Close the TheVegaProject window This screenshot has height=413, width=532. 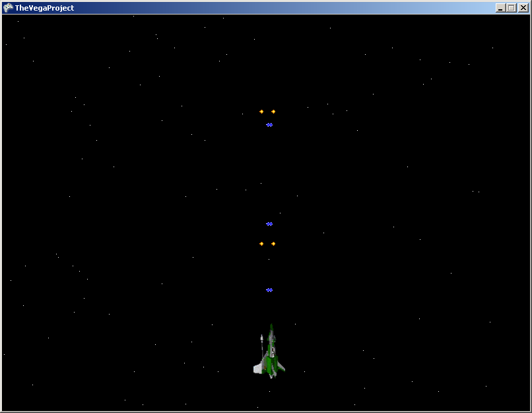click(x=523, y=8)
